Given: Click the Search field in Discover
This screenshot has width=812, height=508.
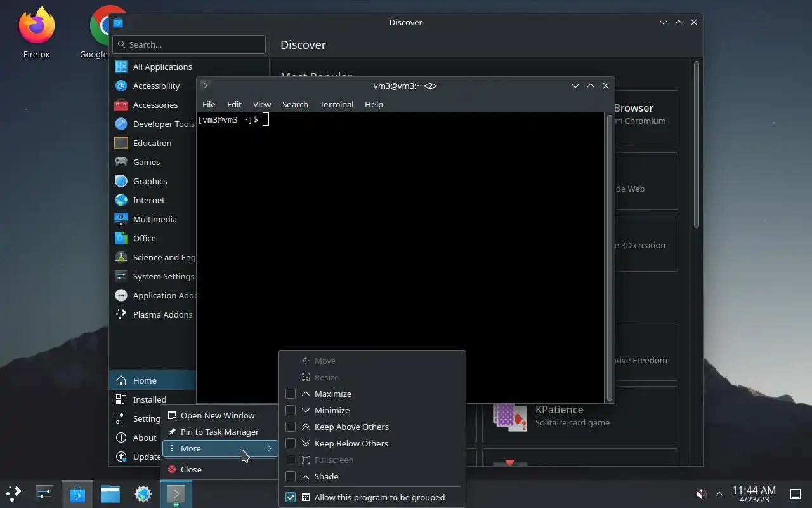Looking at the screenshot, I should (x=189, y=44).
